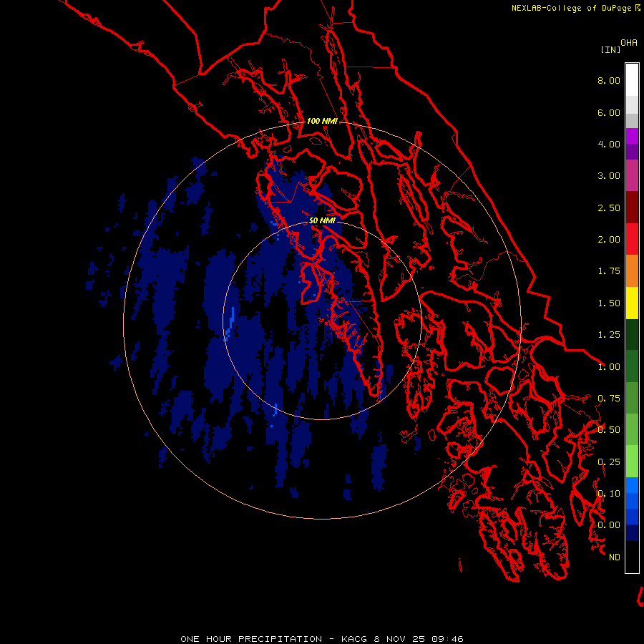Screen dimensions: 644x644
Task: Click the orange swatch in the color scale
Action: 632,271
